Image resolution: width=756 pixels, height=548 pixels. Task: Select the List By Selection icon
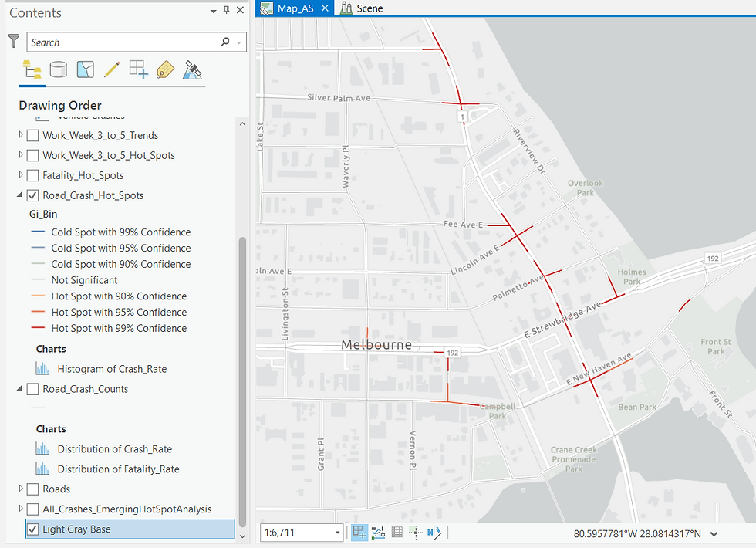tap(86, 70)
